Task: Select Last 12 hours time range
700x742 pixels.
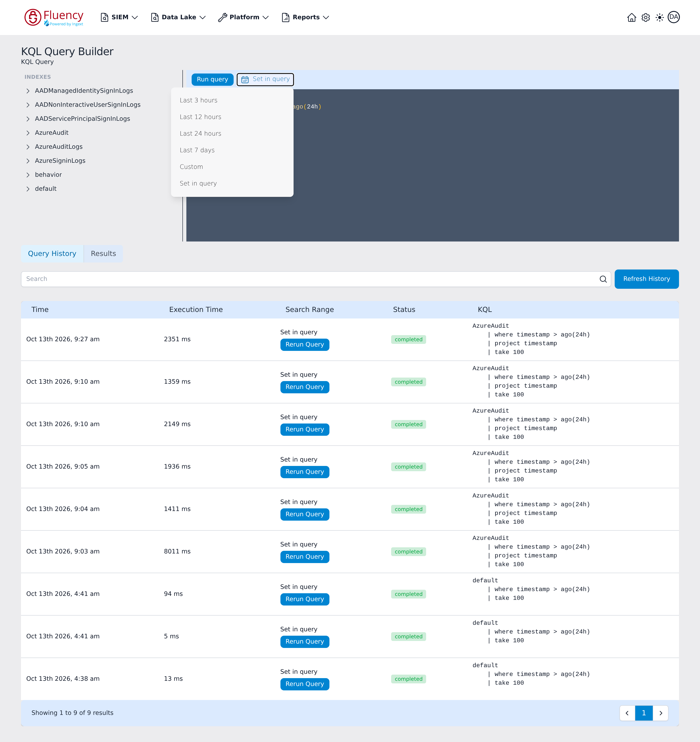Action: point(232,117)
